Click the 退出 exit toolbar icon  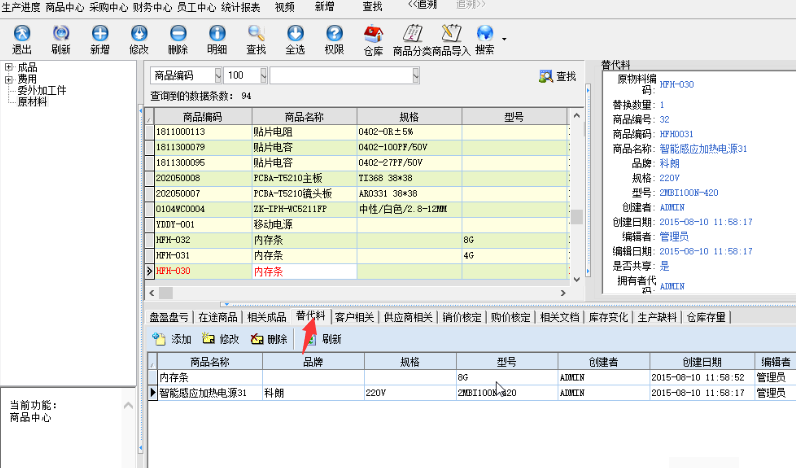pyautogui.click(x=21, y=40)
